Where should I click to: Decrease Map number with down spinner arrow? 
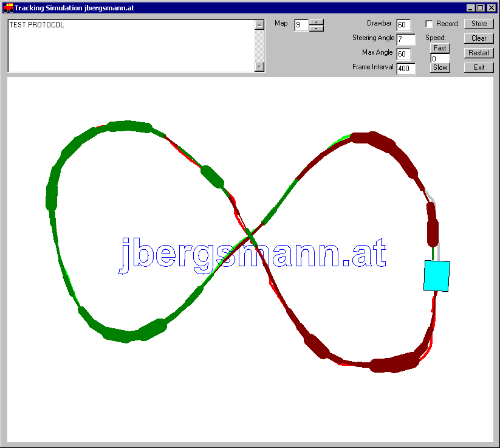tap(317, 29)
